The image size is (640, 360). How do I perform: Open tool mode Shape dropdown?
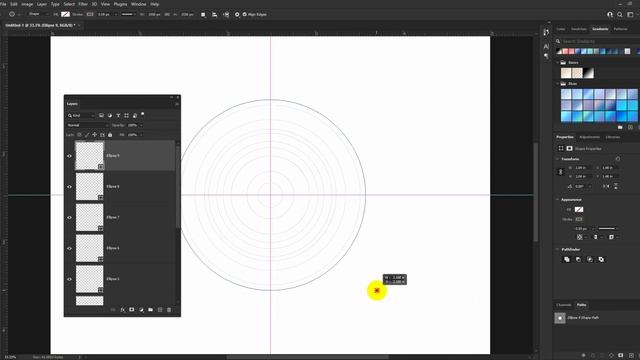tap(37, 14)
